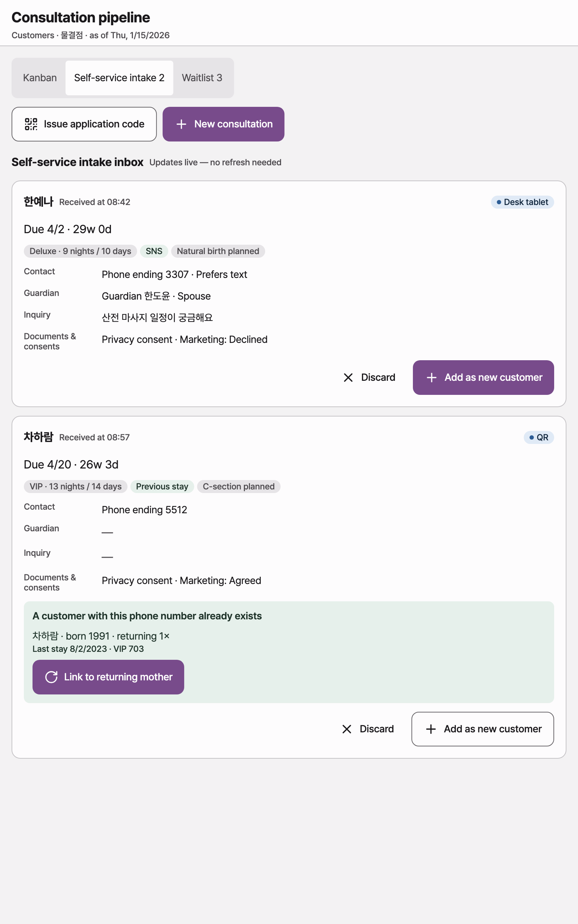578x924 pixels.
Task: Switch to the Kanban tab
Action: pos(40,78)
